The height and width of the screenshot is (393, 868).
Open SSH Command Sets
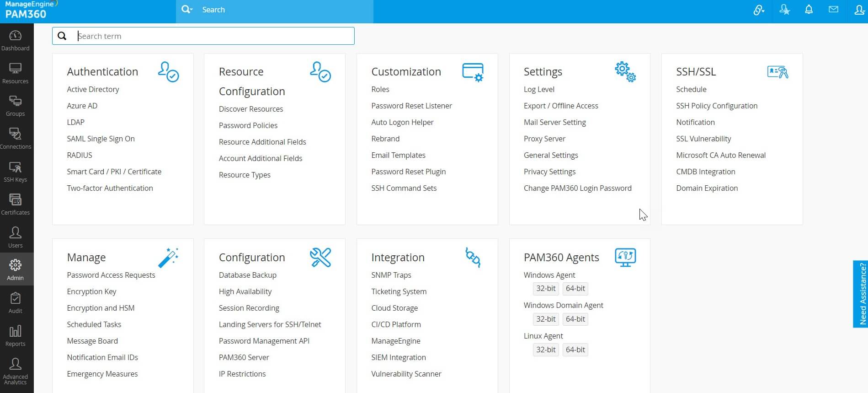click(404, 188)
